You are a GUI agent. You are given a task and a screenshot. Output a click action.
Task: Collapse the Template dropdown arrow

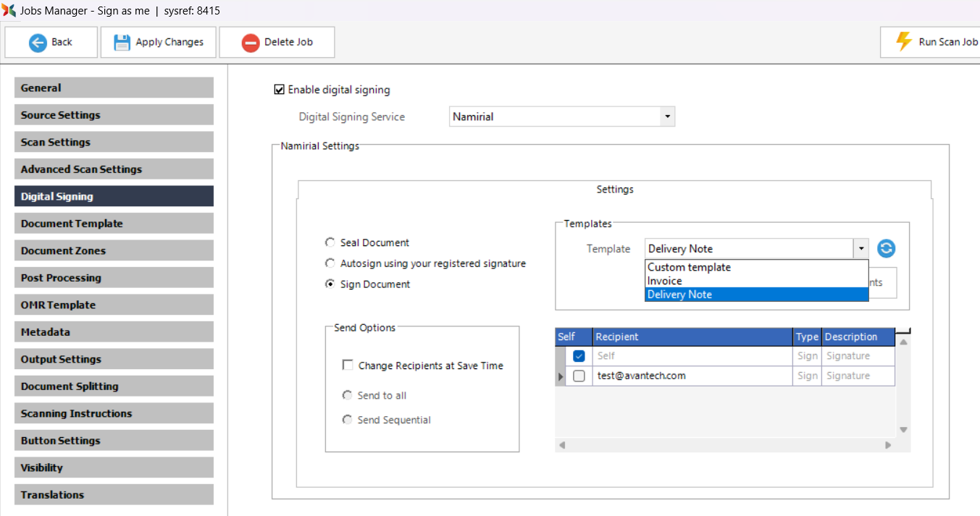click(x=860, y=248)
